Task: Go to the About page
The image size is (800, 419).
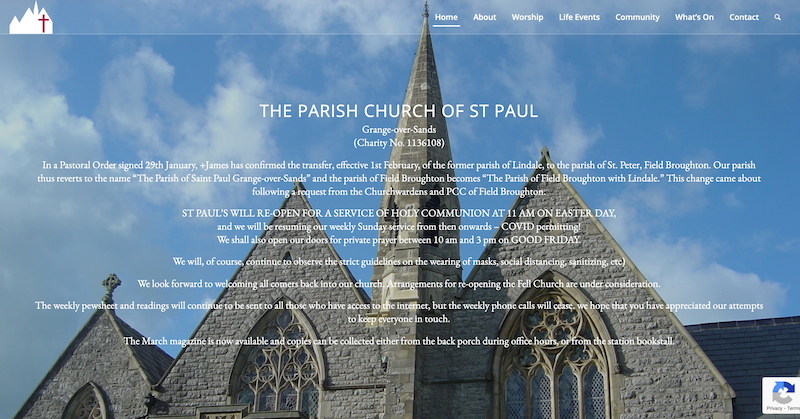Action: (x=484, y=17)
